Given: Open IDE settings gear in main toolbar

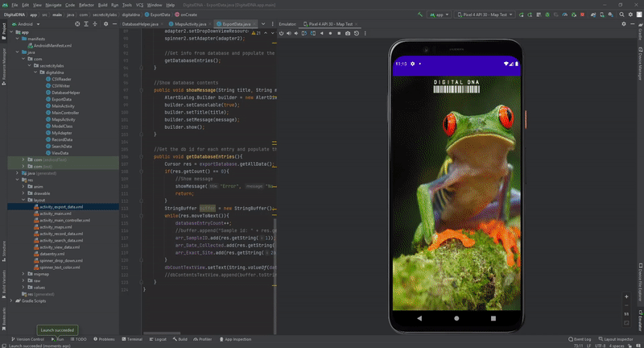Looking at the screenshot, I should click(x=630, y=14).
